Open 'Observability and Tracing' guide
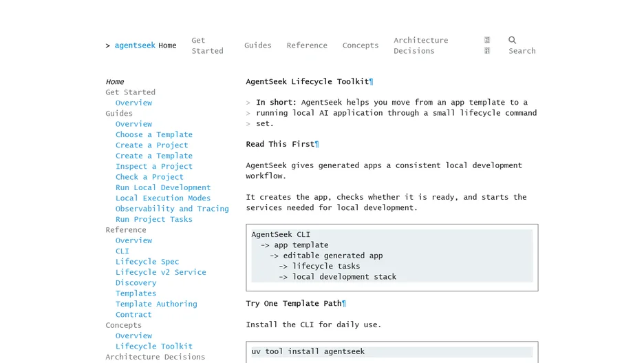The image size is (644, 363). coord(172,209)
